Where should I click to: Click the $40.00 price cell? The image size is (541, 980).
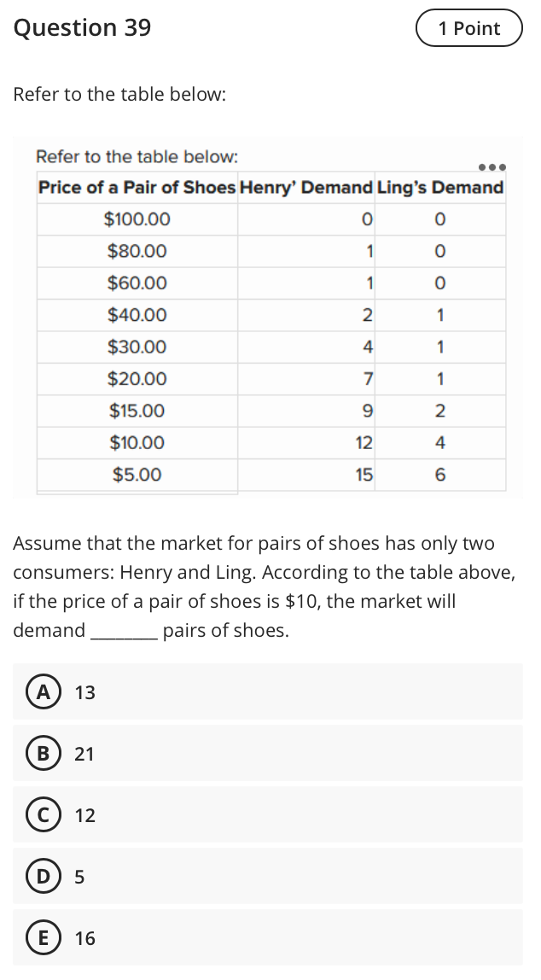[137, 315]
